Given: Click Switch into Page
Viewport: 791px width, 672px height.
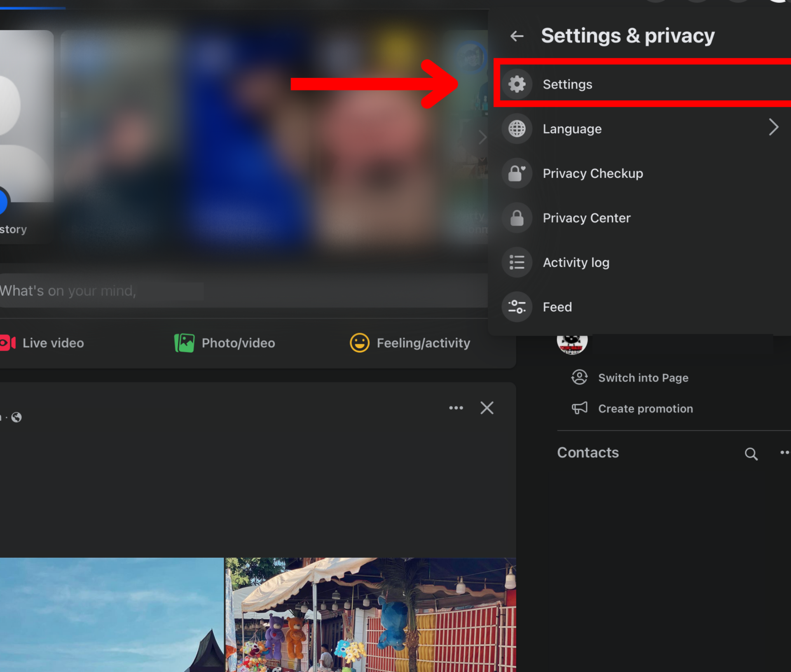Looking at the screenshot, I should point(643,378).
